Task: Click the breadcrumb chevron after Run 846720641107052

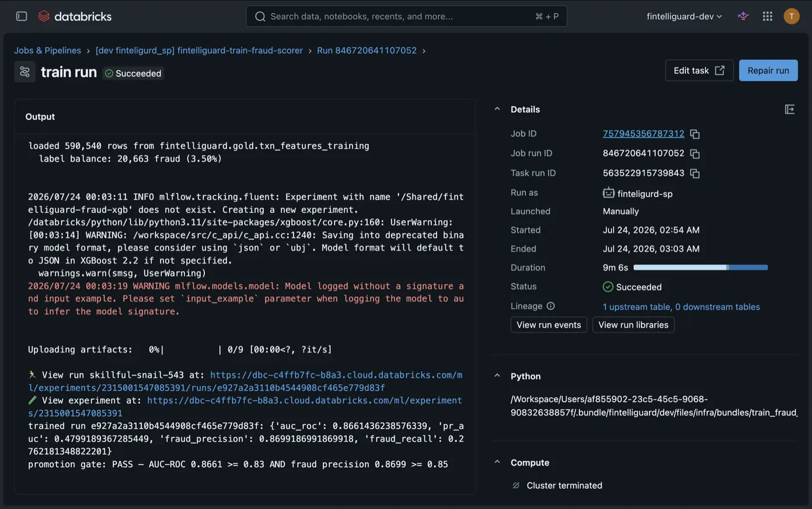Action: (x=424, y=51)
